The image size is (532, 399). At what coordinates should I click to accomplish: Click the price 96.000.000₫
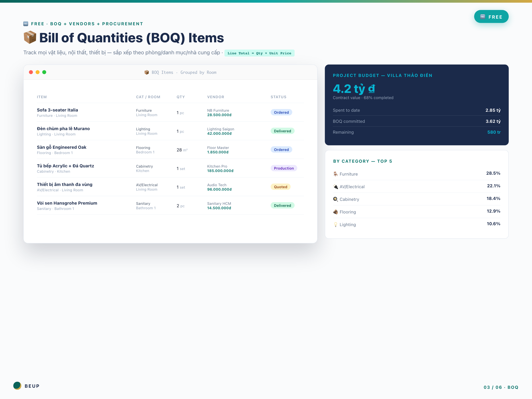[219, 190]
